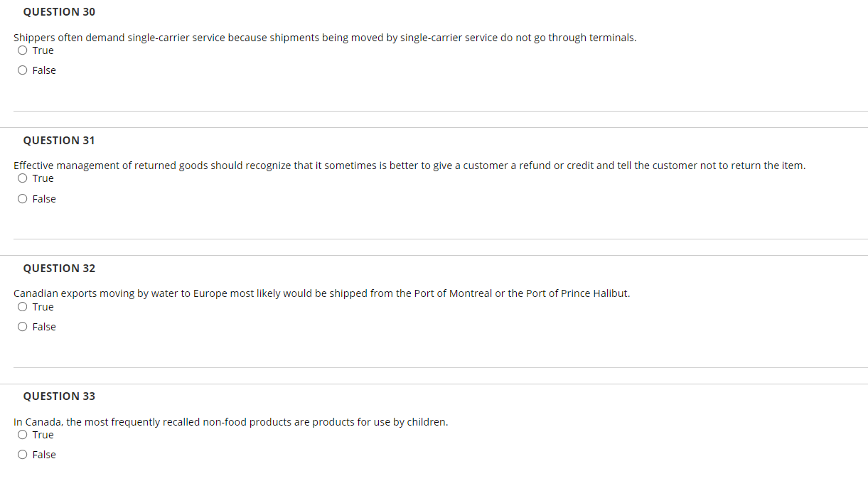
Task: Select True for Question 30
Action: click(22, 50)
